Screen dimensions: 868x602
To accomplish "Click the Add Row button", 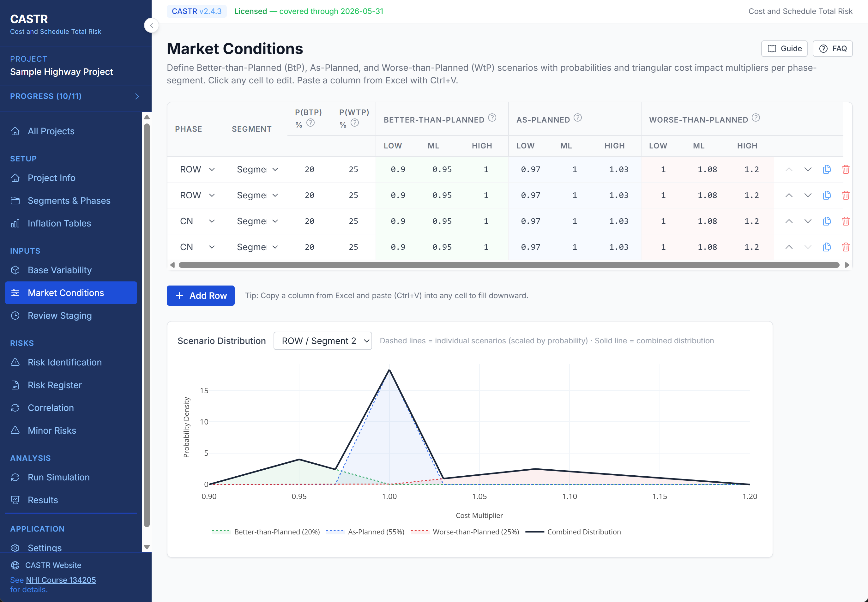I will point(200,295).
